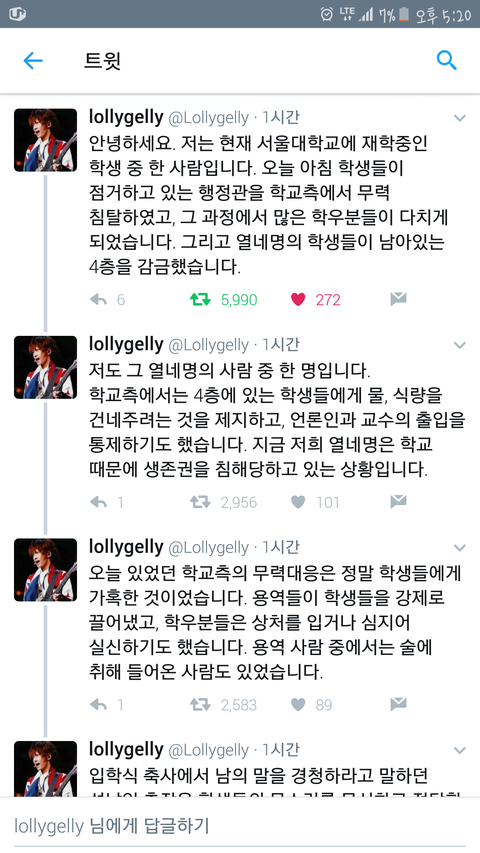Open @Lollygelly handle on second tweet
This screenshot has height=853, width=480.
[208, 345]
